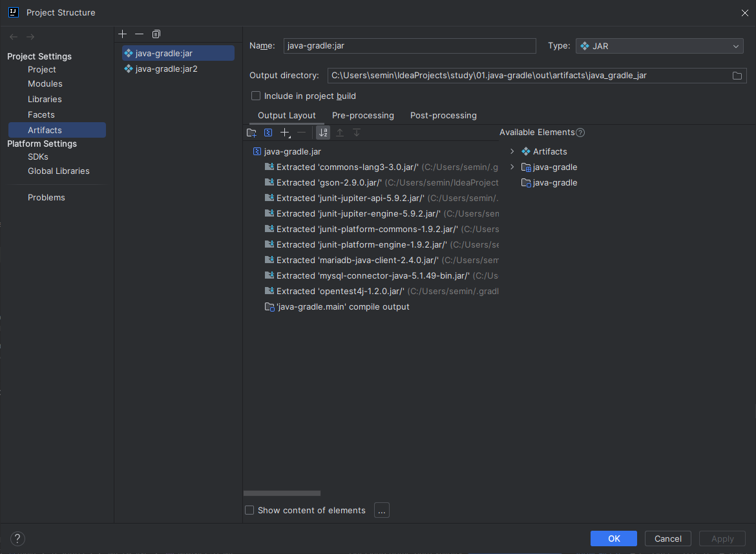Open Available Elements help icon
Image resolution: width=756 pixels, height=554 pixels.
pos(580,133)
